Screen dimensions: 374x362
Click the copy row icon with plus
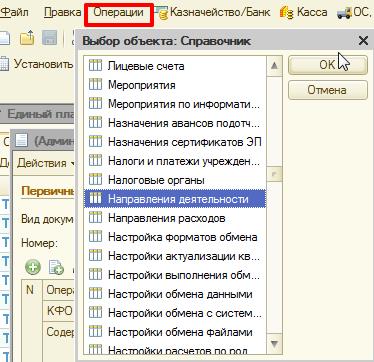pos(56,267)
